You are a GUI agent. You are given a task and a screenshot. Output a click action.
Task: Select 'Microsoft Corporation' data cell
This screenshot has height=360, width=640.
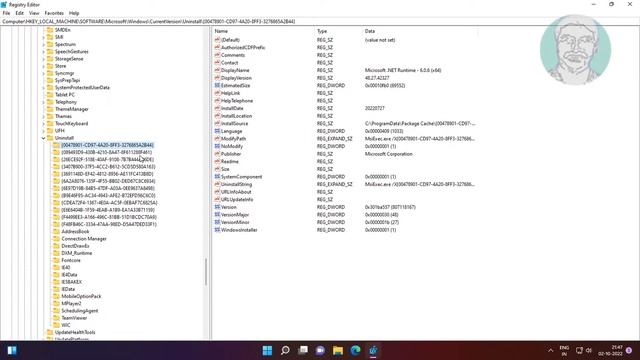389,154
